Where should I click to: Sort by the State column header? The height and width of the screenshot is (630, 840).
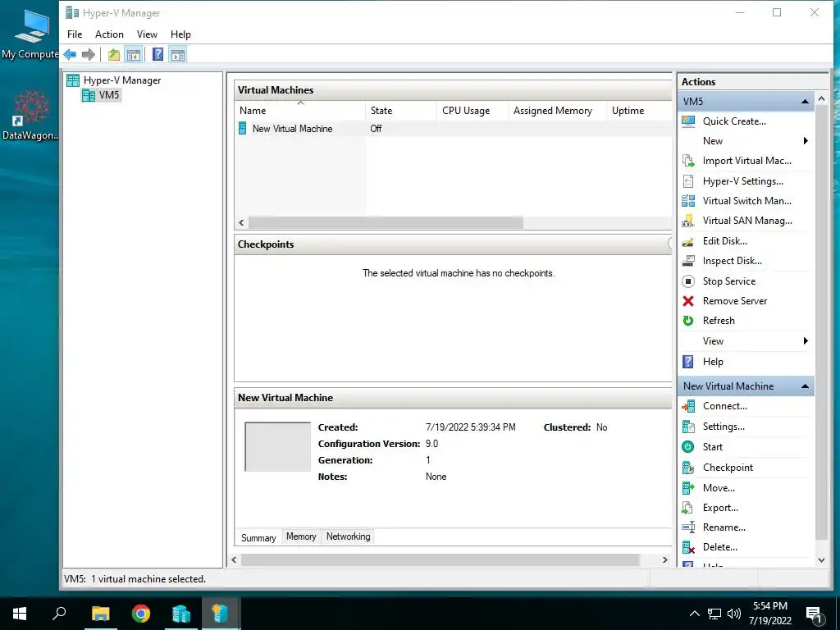pos(400,111)
